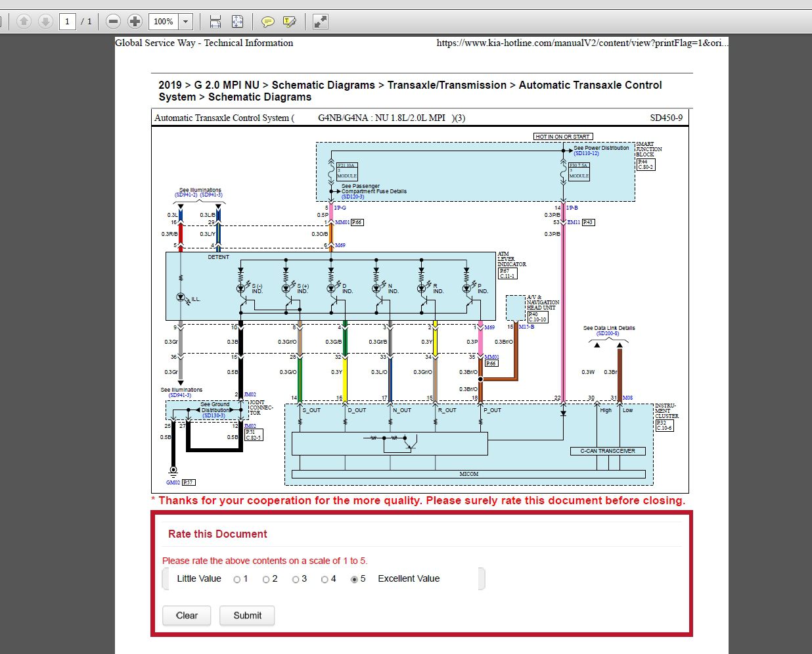Click the 100% zoom level field
Screen dimensions: 812x654
(x=164, y=22)
